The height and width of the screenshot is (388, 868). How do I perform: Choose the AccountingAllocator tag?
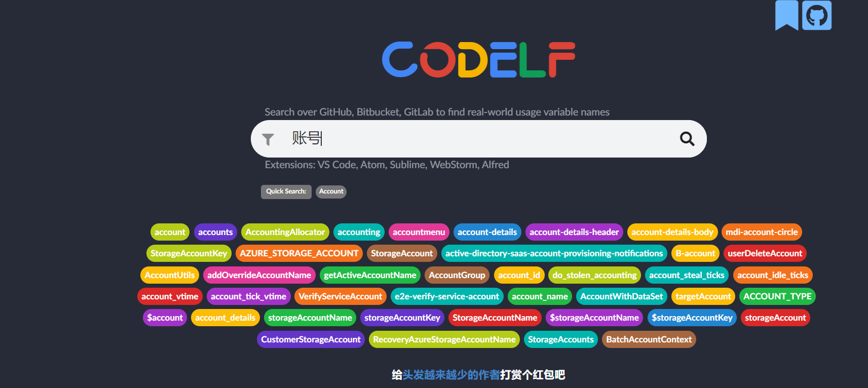click(285, 232)
